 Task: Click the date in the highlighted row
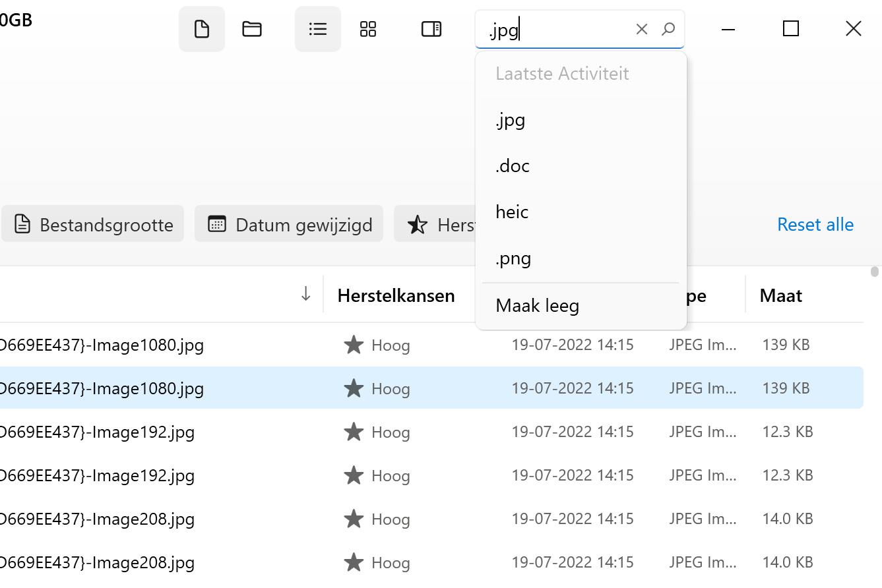[573, 388]
